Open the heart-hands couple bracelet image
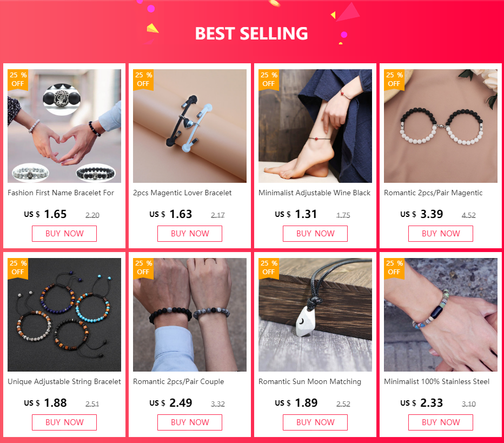This screenshot has width=504, height=443. coord(64,126)
